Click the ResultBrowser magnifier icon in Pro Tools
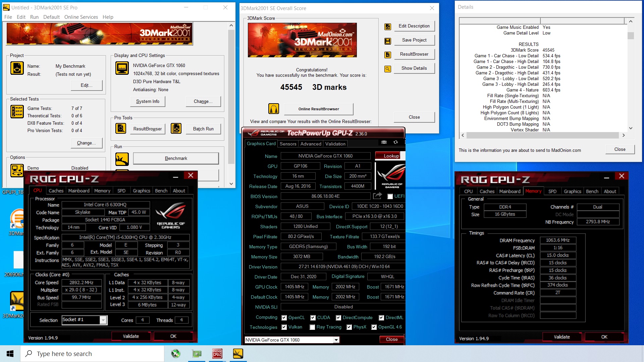Image resolution: width=644 pixels, height=362 pixels. (121, 128)
